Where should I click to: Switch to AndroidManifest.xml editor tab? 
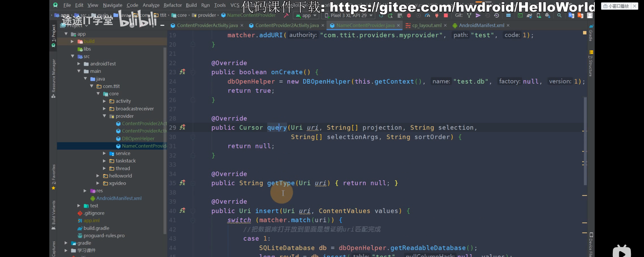[x=481, y=25]
